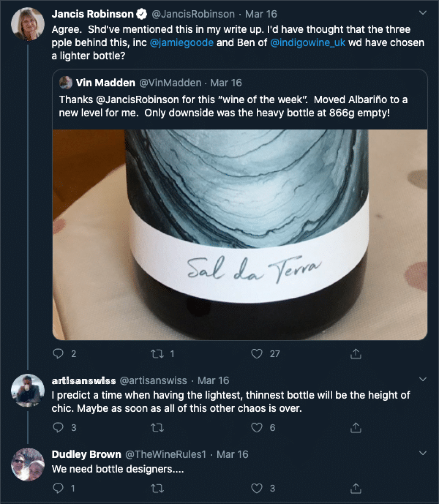This screenshot has height=504, width=439.
Task: Retweet Jancis Robinson's tweet
Action: coord(157,354)
